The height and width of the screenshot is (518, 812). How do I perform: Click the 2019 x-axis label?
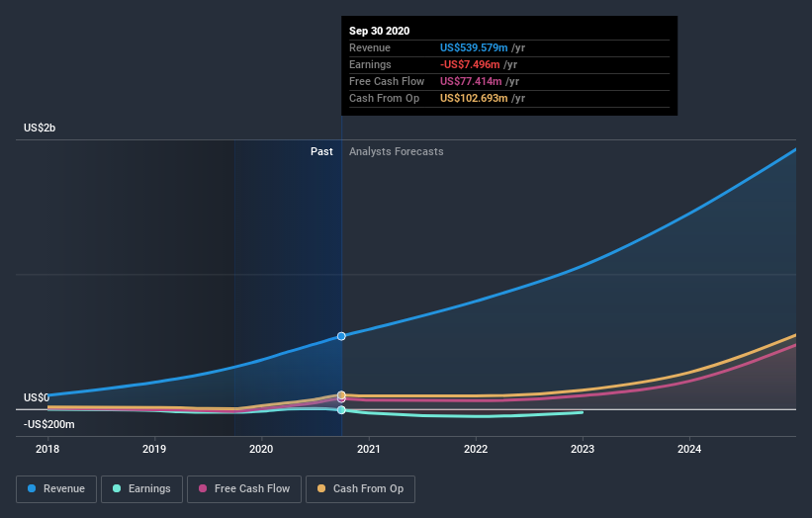(154, 449)
